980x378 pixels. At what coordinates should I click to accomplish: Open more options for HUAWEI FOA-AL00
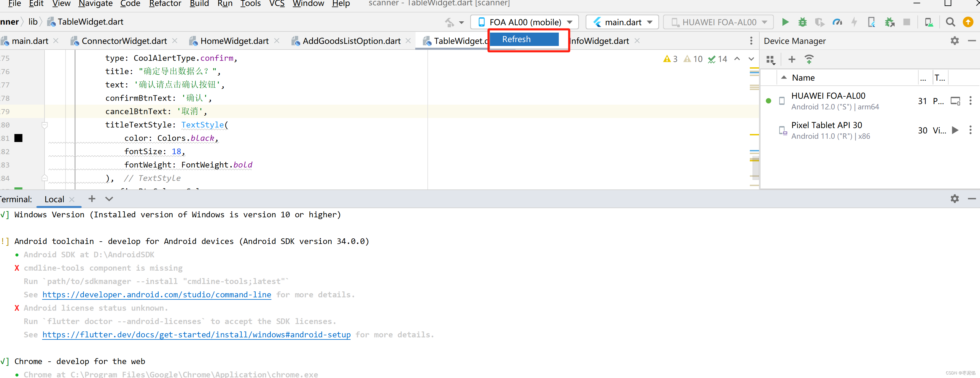[970, 101]
